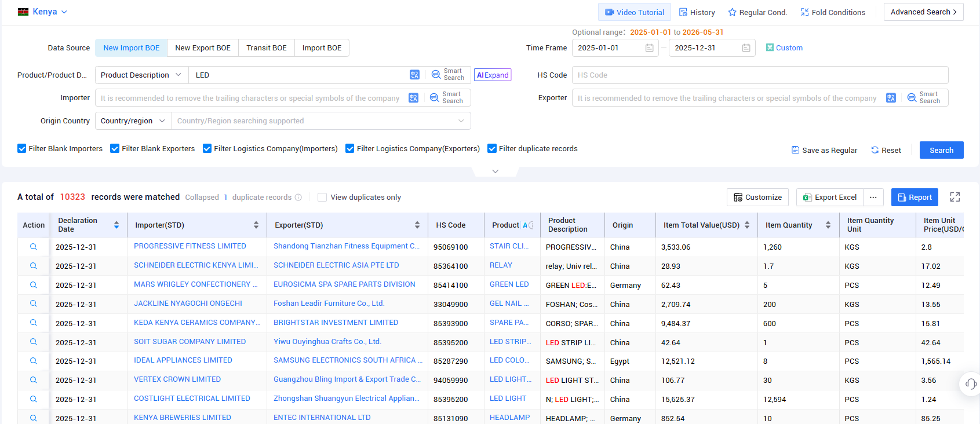This screenshot has height=424, width=980.
Task: Expand results table to fullscreen
Action: 955,197
